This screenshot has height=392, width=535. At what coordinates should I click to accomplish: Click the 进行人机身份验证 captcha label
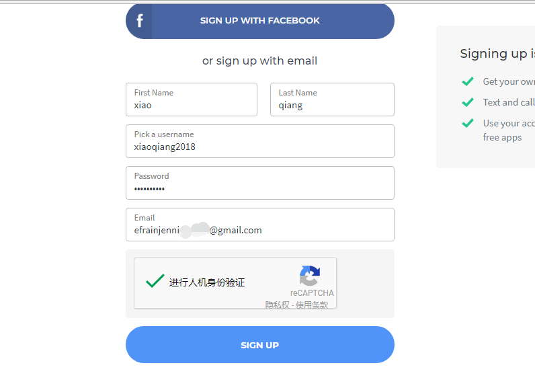pyautogui.click(x=207, y=282)
